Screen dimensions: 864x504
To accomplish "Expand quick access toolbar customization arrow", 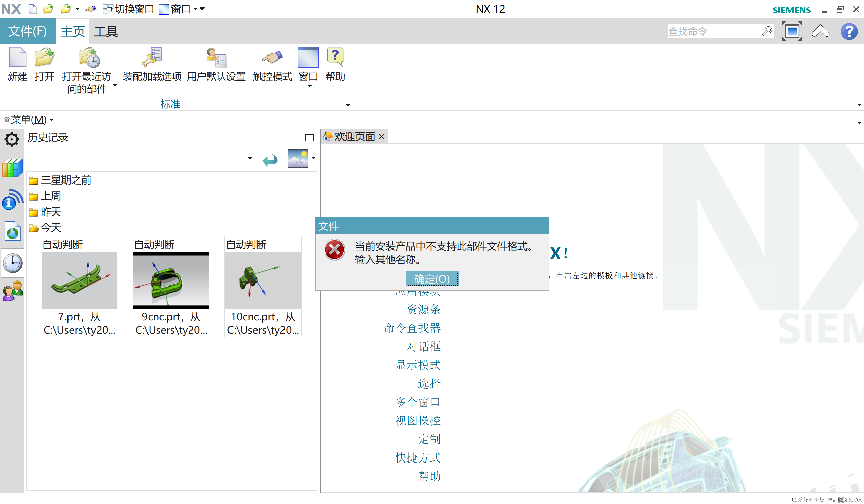I will (x=202, y=9).
